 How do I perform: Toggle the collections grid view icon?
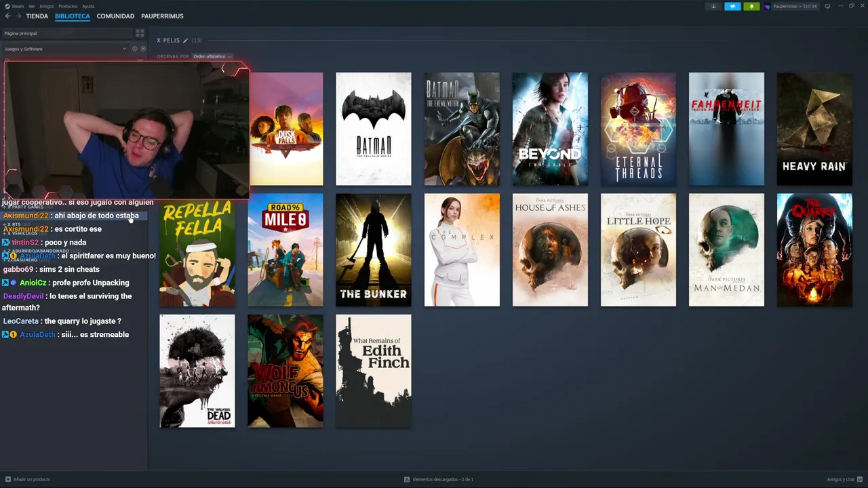tap(140, 33)
